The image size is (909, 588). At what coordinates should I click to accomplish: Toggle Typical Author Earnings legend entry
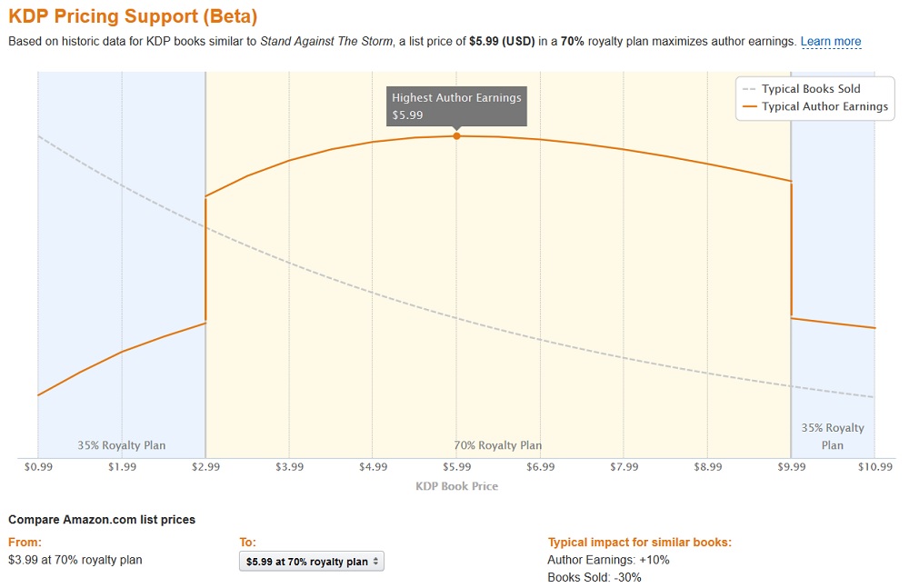(824, 106)
